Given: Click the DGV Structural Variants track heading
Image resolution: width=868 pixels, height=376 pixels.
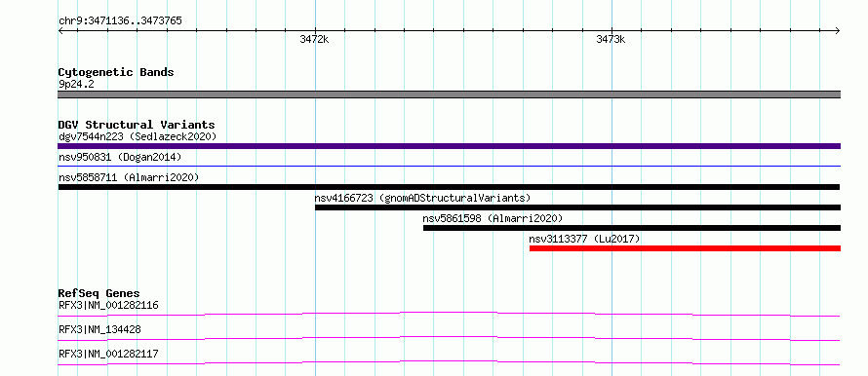Looking at the screenshot, I should pos(137,125).
